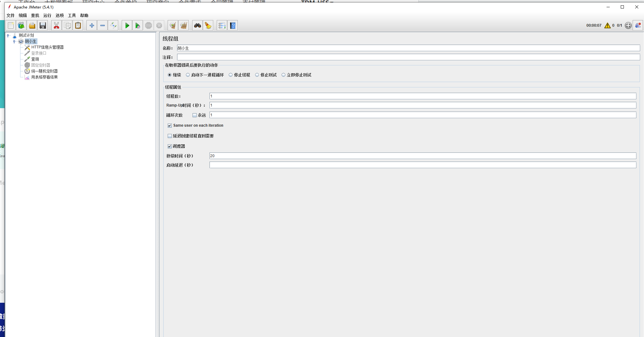Click the Open file folder icon
This screenshot has height=337, width=644.
(x=32, y=25)
